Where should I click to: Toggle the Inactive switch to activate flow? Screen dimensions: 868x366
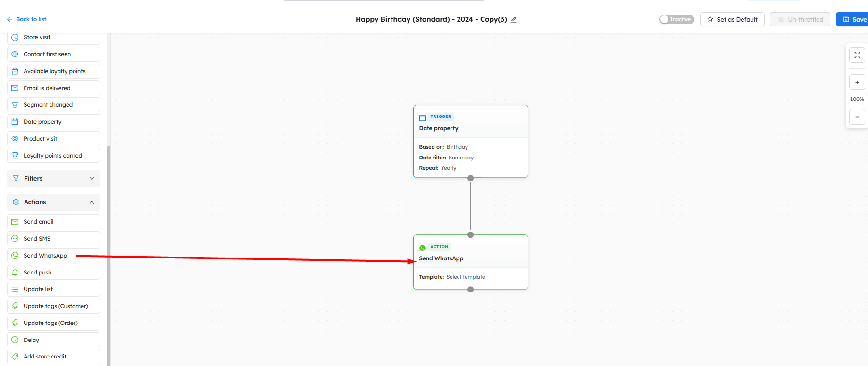676,19
